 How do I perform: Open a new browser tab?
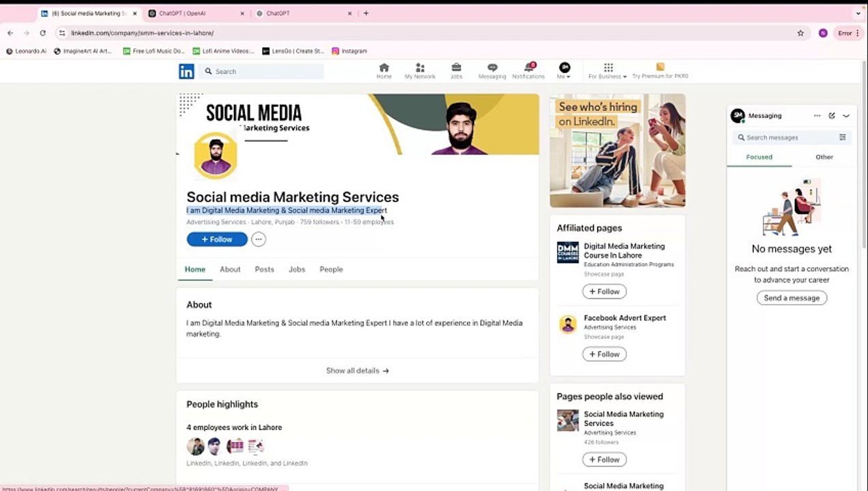366,13
